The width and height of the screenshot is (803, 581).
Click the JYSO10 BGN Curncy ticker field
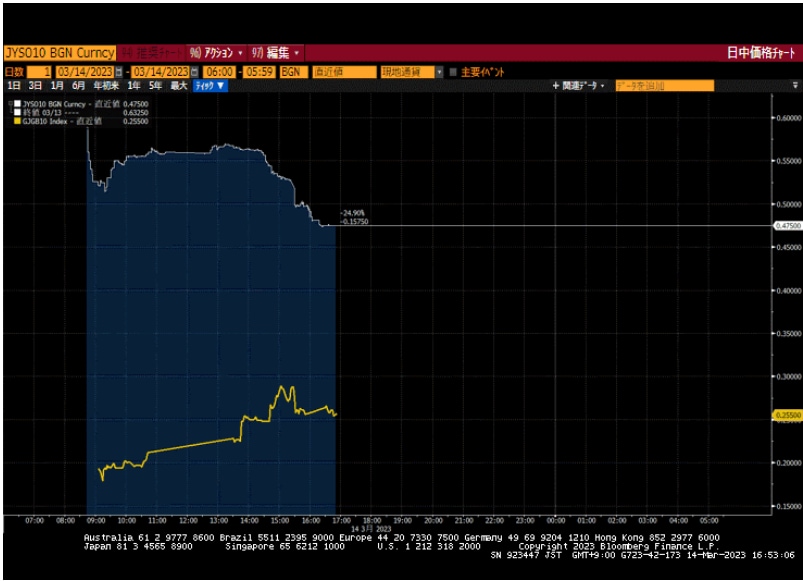click(59, 52)
